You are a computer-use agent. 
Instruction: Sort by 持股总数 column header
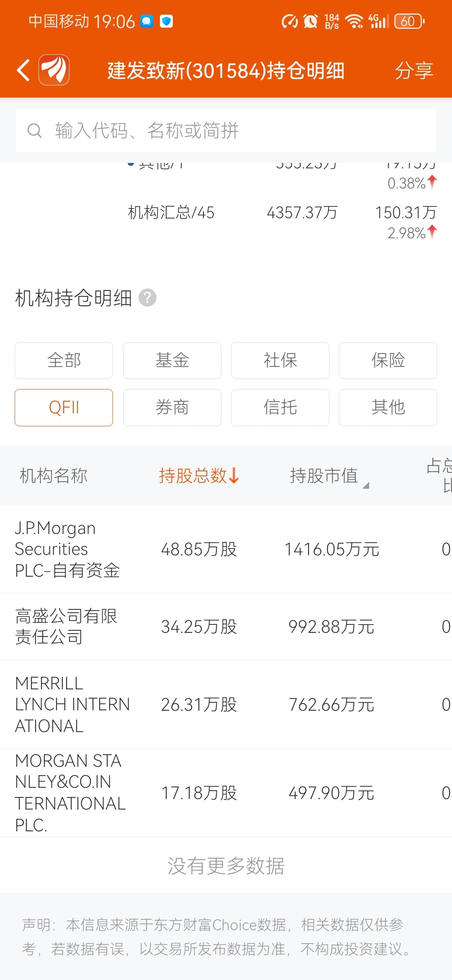point(199,476)
